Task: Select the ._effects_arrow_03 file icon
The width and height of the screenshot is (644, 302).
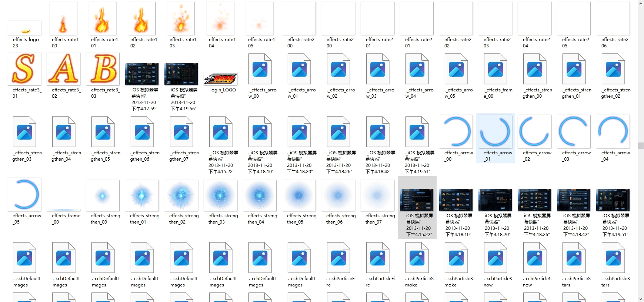Action: click(378, 70)
